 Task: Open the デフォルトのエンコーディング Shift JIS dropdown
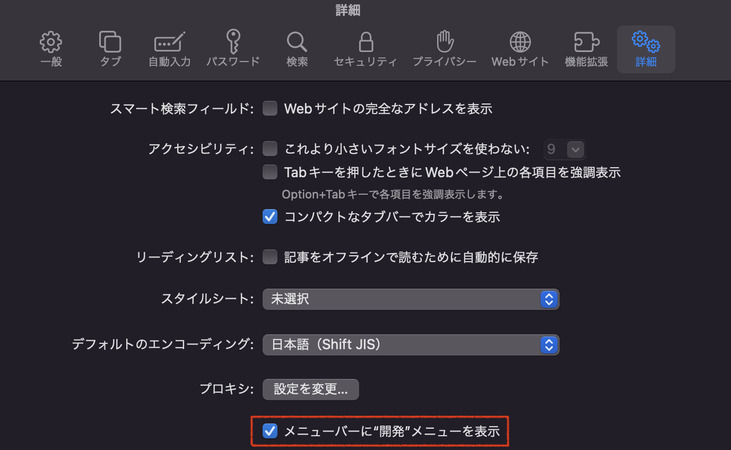coord(411,345)
